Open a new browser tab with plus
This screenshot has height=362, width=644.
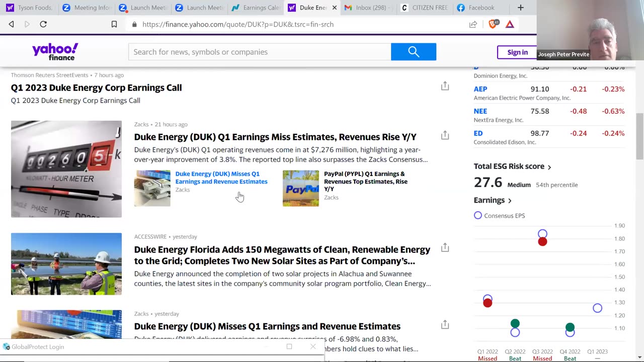tap(521, 8)
